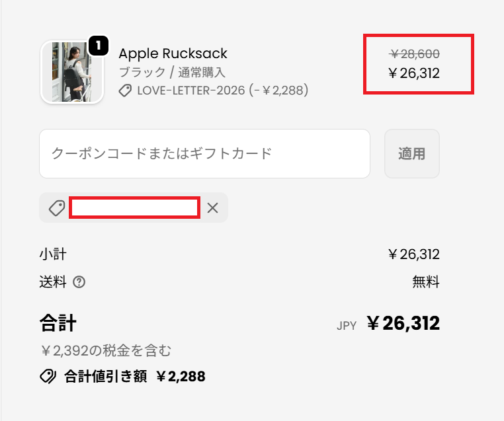
Task: Remove the applied coupon with the X
Action: pyautogui.click(x=212, y=208)
